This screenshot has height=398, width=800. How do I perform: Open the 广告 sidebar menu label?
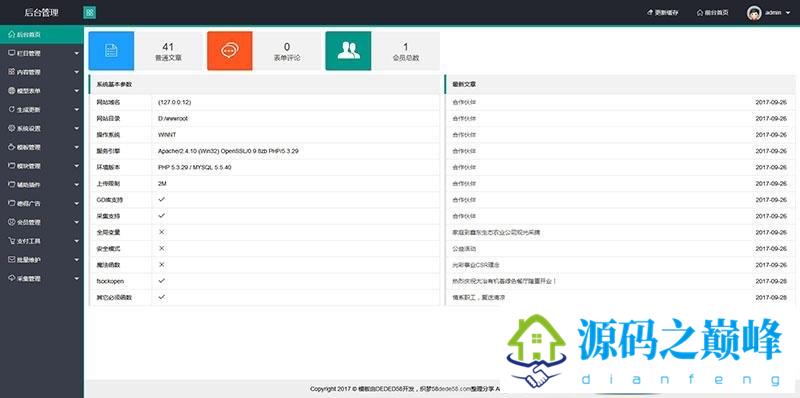[29, 204]
